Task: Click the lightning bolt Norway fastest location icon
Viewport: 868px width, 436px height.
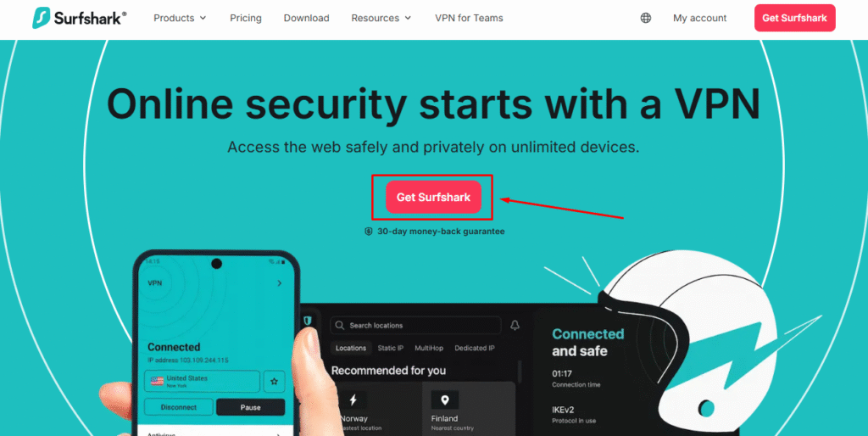Action: pyautogui.click(x=353, y=400)
